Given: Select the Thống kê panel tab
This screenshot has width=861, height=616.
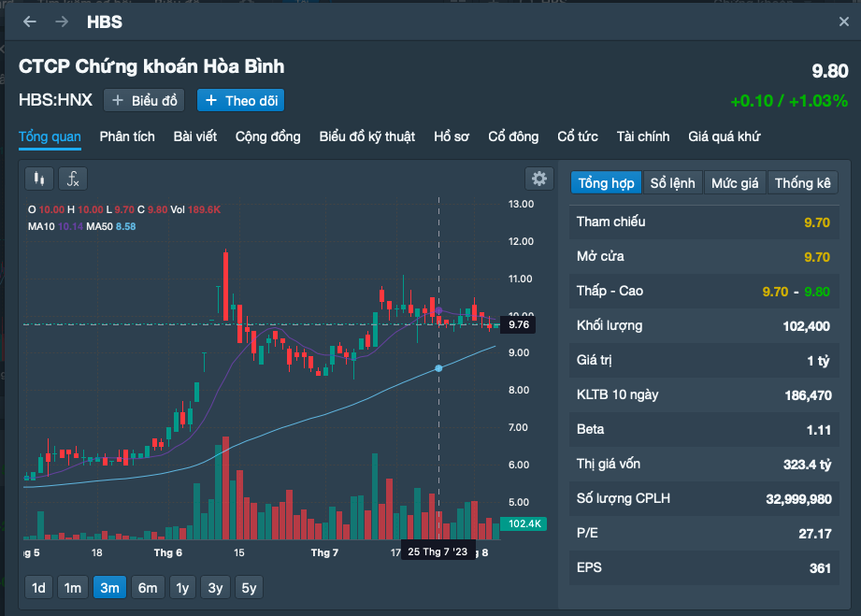Looking at the screenshot, I should [802, 183].
